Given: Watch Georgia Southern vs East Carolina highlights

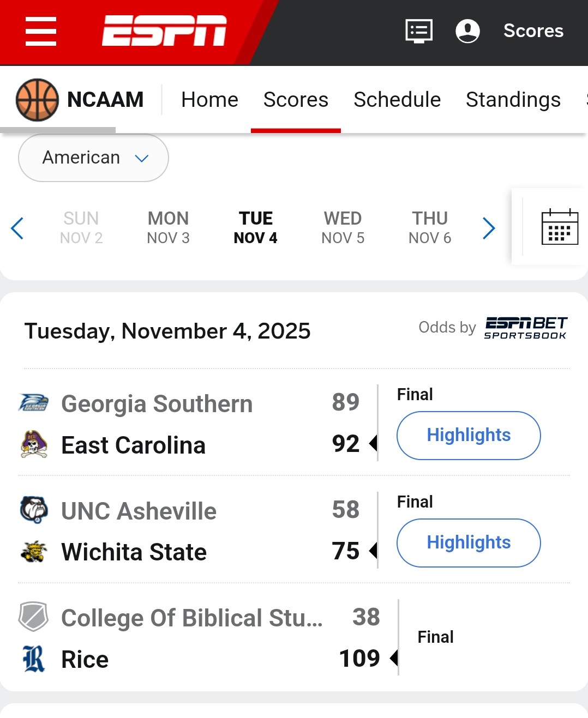Looking at the screenshot, I should point(469,435).
